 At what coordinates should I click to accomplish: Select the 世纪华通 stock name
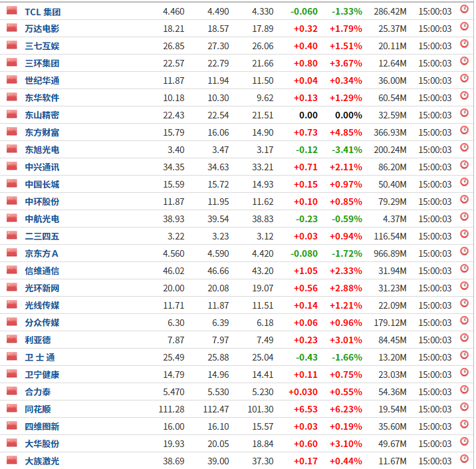click(42, 80)
